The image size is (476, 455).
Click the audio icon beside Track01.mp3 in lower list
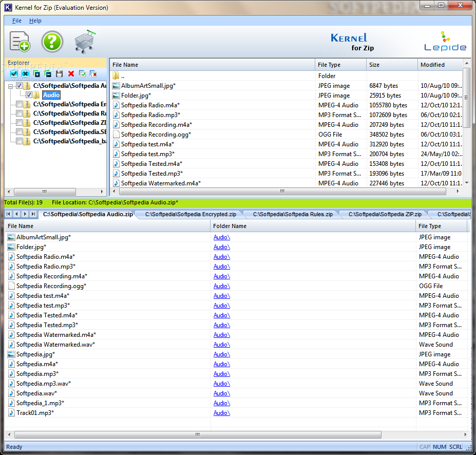coord(11,413)
